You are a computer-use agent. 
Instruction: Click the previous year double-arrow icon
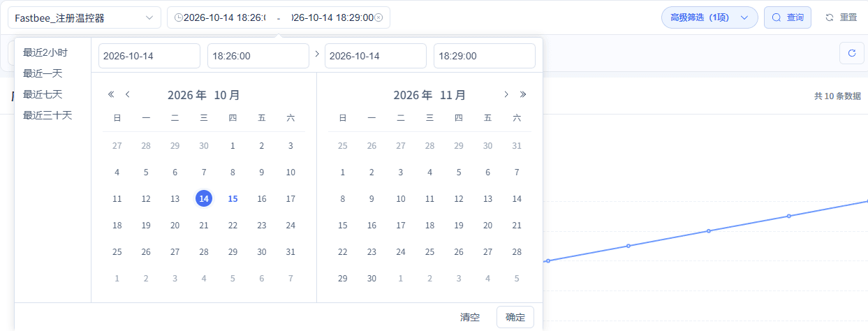click(111, 94)
